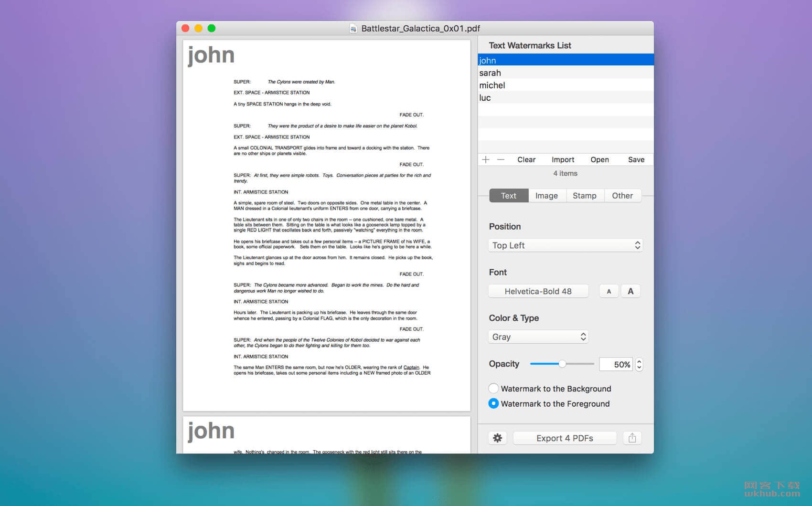Select john in watermarks list

[x=566, y=60]
